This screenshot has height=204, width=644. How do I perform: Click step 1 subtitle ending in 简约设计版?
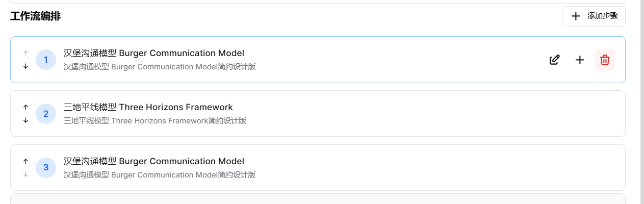pos(160,67)
